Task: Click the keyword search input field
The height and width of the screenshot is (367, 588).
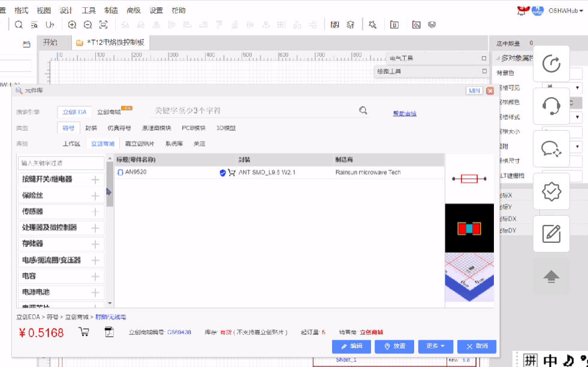Action: click(255, 111)
